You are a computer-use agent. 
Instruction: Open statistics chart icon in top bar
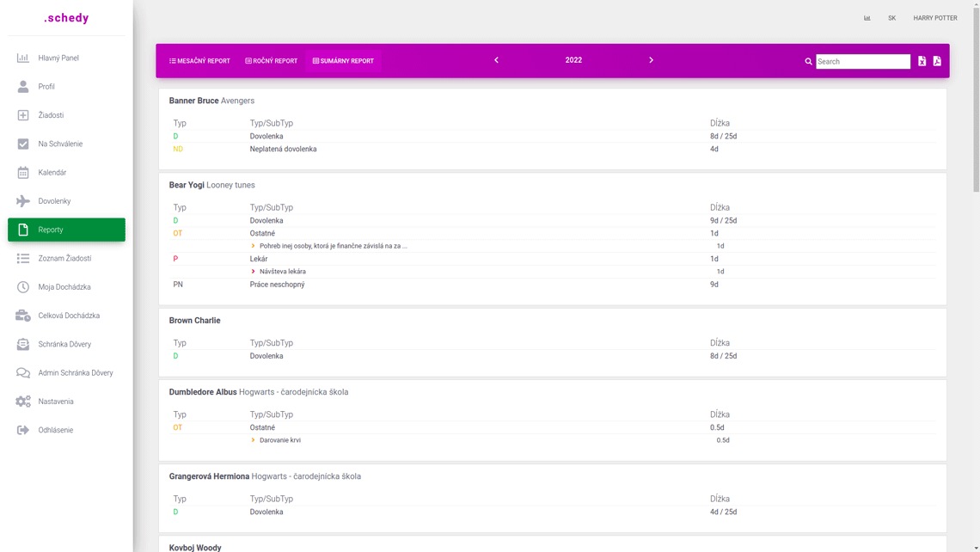coord(867,18)
